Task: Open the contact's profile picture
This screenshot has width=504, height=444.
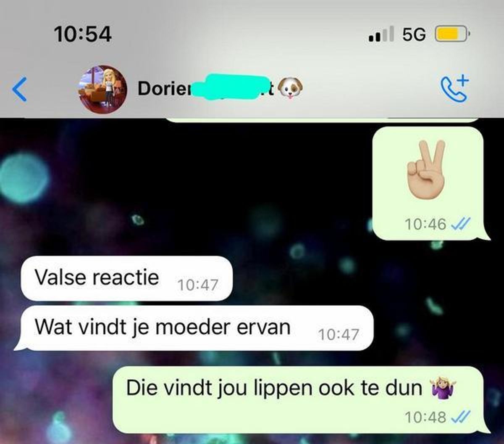Action: click(103, 89)
